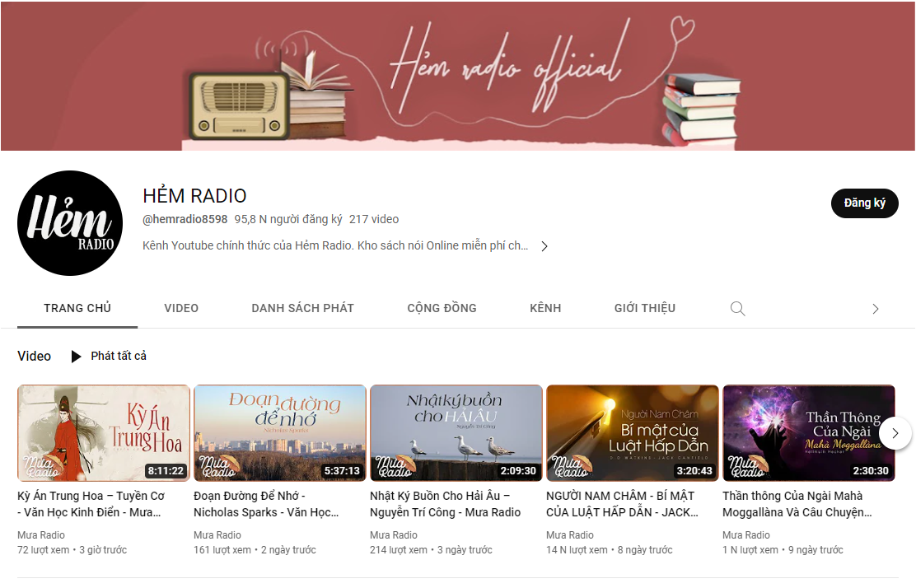Open the Nhật Ký Buồn Cho Hải Âu thumbnail
Viewport: 916px width, 588px height.
tap(456, 433)
